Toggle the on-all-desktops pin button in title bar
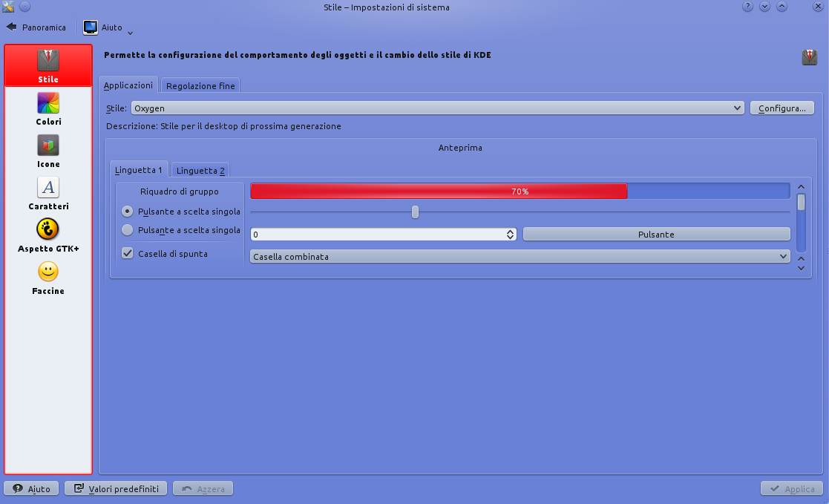Image resolution: width=829 pixels, height=504 pixels. pos(24,7)
